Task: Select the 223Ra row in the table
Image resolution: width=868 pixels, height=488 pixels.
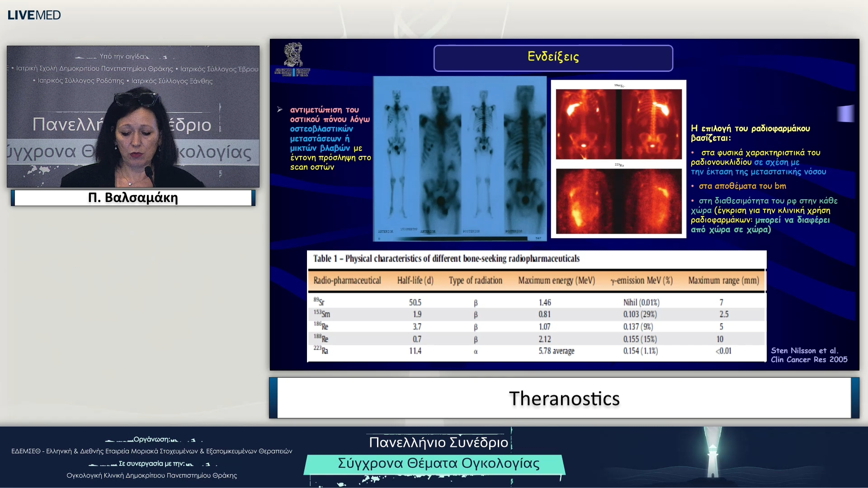Action: pos(536,351)
